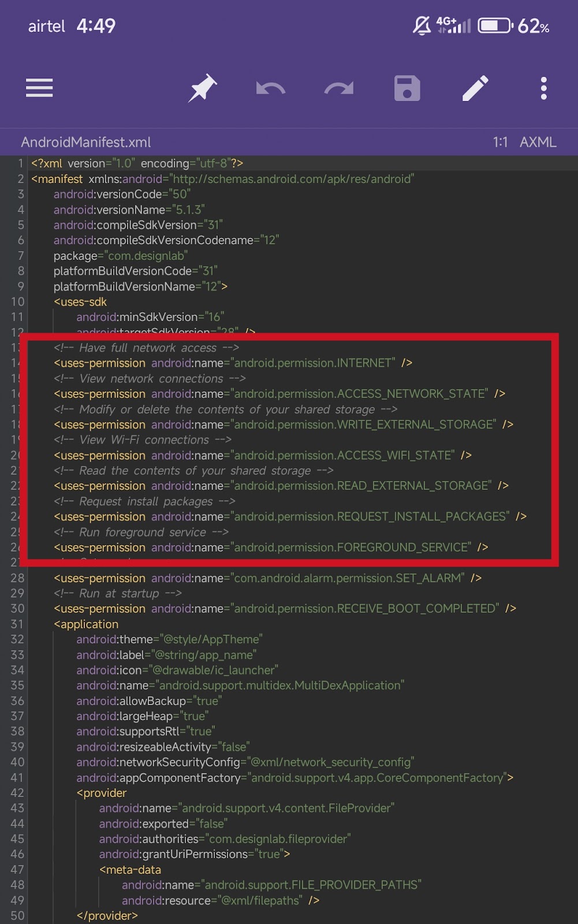The width and height of the screenshot is (578, 924).
Task: Place cursor on line number 31
Action: click(x=17, y=624)
